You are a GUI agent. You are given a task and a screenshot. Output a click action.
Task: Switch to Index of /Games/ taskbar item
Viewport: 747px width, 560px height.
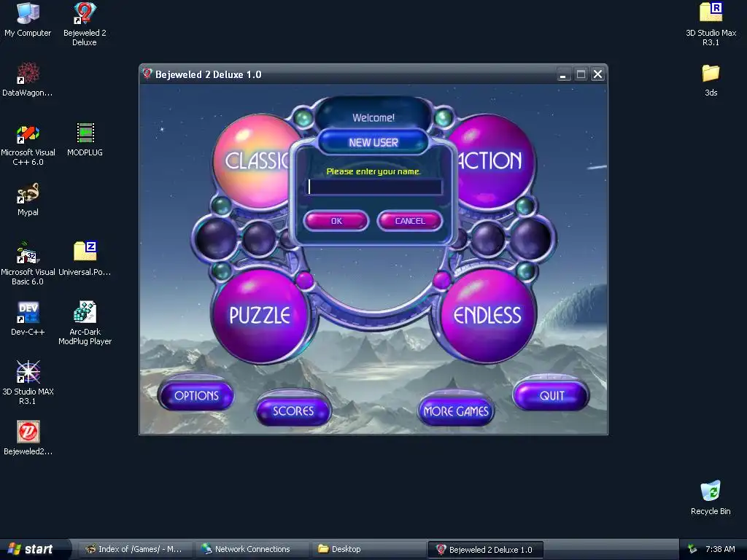tap(135, 549)
